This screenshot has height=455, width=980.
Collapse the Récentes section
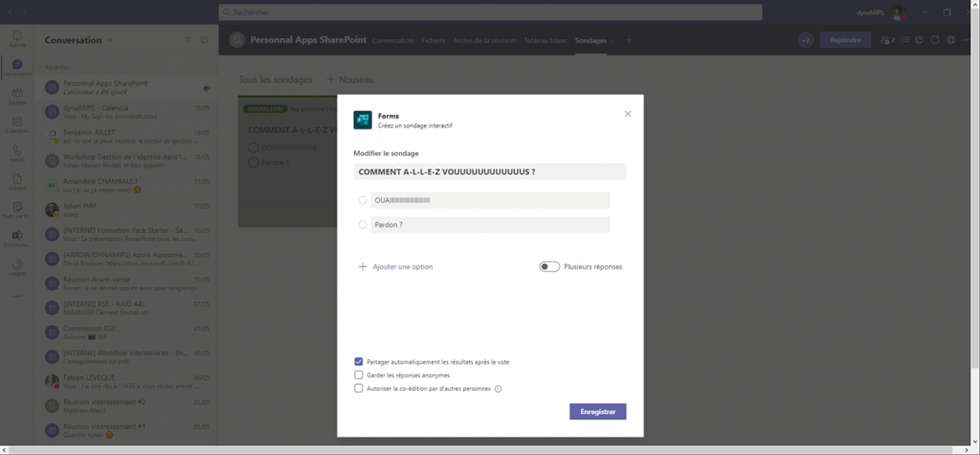pyautogui.click(x=40, y=67)
